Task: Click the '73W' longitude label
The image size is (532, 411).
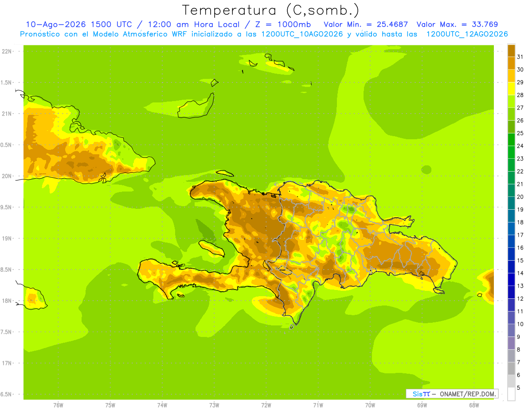Action: coord(214,405)
